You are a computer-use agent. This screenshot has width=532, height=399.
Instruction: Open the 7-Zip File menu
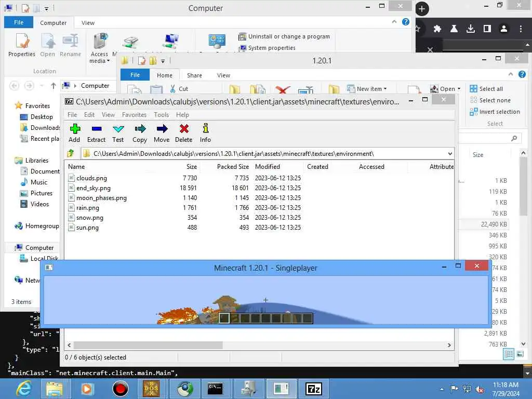(x=72, y=115)
